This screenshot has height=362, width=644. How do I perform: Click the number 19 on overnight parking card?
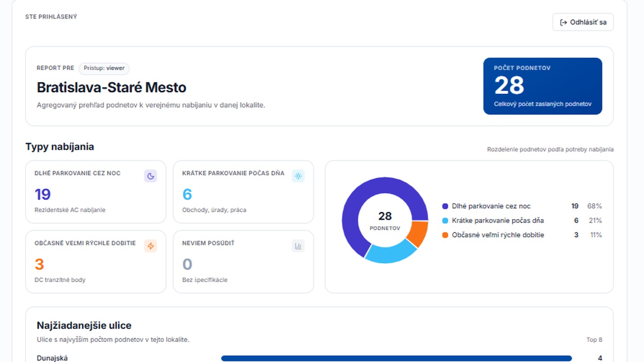coord(42,194)
